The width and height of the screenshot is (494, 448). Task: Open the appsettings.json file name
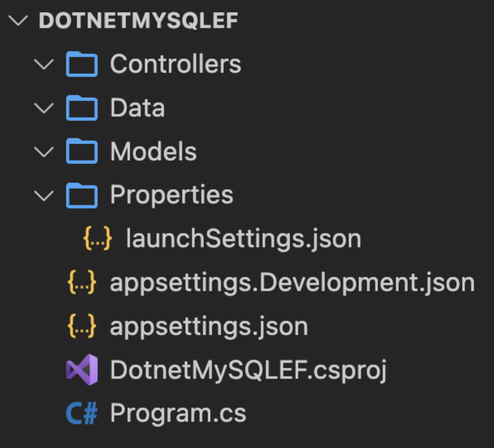pos(209,327)
